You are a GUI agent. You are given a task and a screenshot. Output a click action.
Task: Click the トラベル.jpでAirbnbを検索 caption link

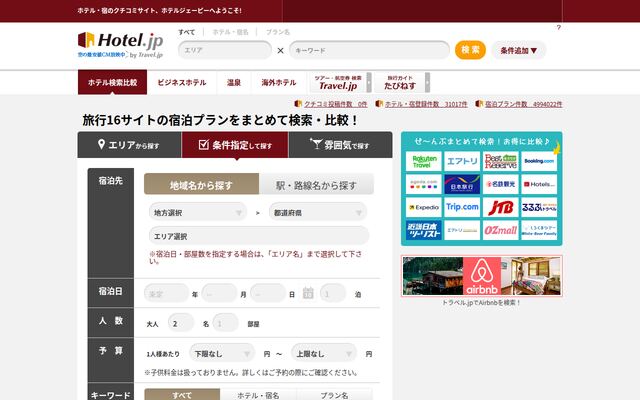pyautogui.click(x=482, y=303)
